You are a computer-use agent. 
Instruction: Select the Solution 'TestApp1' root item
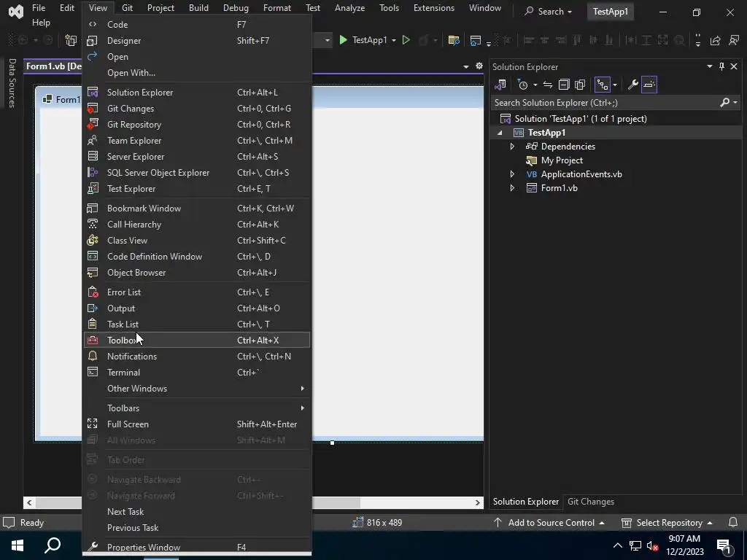point(580,119)
